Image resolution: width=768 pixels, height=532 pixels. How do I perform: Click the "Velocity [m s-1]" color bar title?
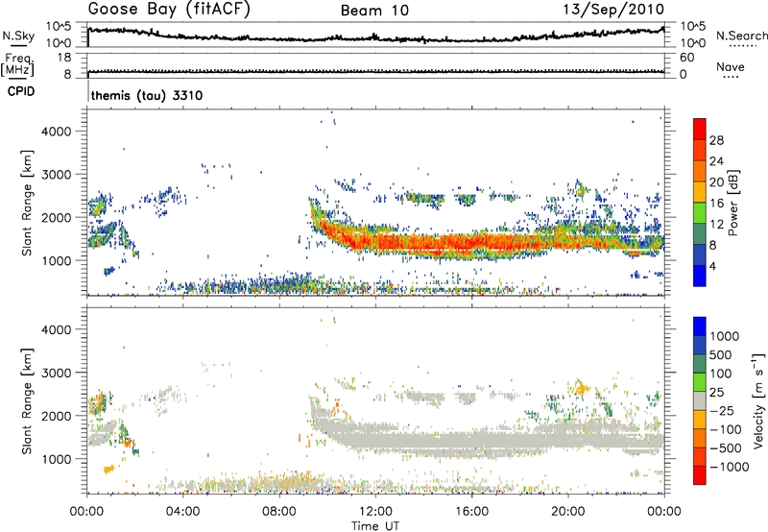758,400
